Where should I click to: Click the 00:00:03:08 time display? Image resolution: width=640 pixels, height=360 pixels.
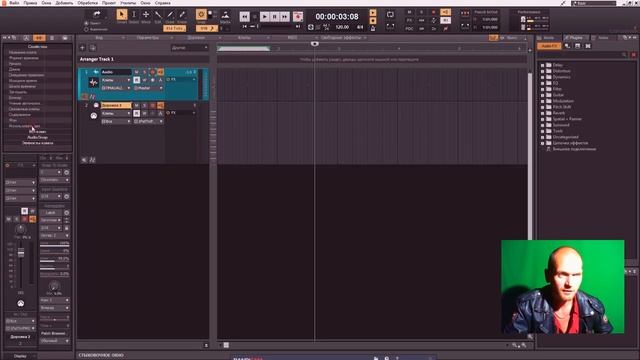(x=337, y=17)
